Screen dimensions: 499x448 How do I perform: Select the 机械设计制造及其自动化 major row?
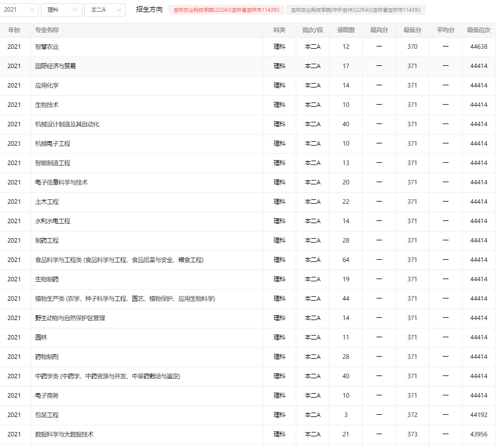click(x=248, y=125)
